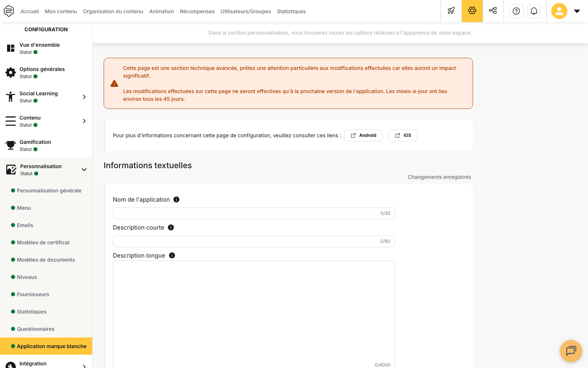This screenshot has height=368, width=588.
Task: Collapse the Personnalisation section chevron
Action: pyautogui.click(x=84, y=170)
